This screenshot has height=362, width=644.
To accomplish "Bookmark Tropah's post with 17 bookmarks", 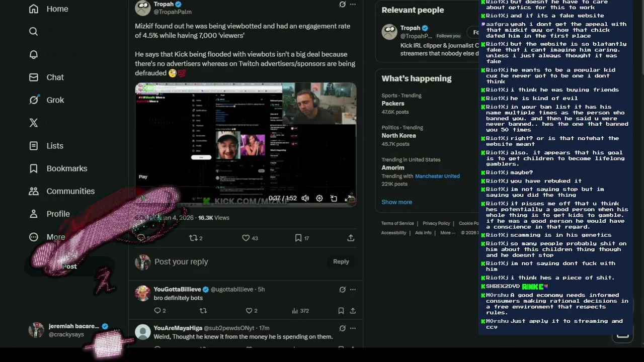I will pyautogui.click(x=302, y=238).
